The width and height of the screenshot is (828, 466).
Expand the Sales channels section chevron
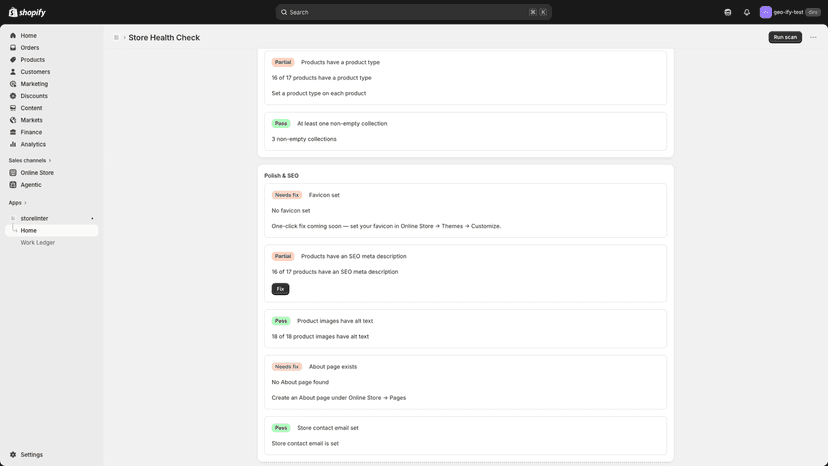coord(50,161)
